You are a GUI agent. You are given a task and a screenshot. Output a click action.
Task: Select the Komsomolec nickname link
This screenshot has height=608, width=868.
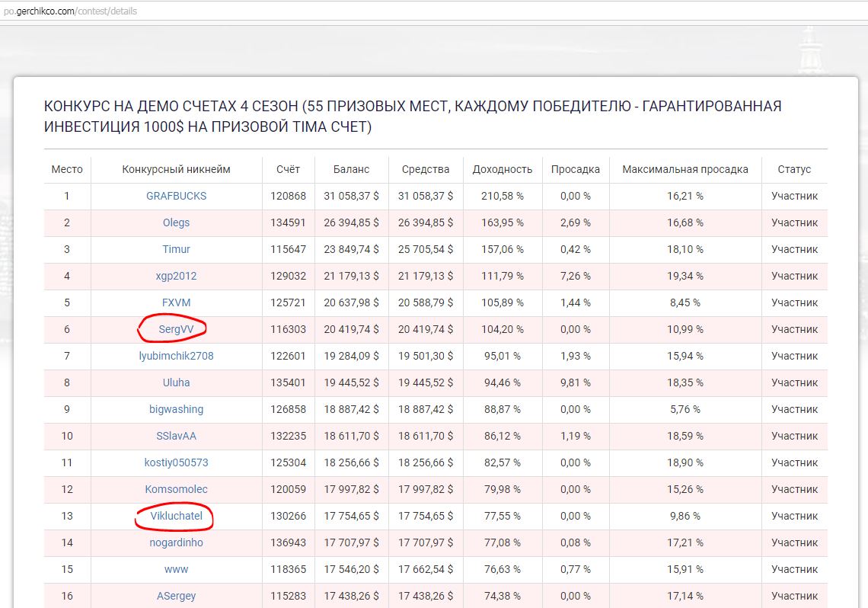point(176,489)
